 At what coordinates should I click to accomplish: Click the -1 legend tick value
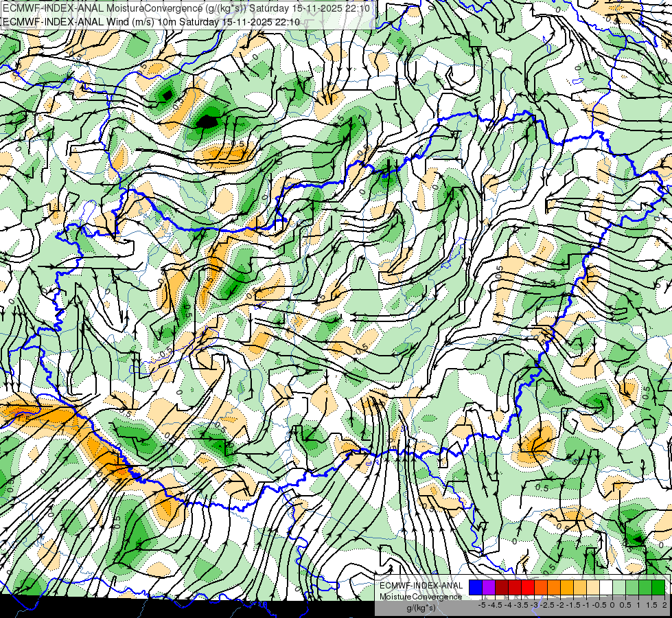pyautogui.click(x=586, y=605)
